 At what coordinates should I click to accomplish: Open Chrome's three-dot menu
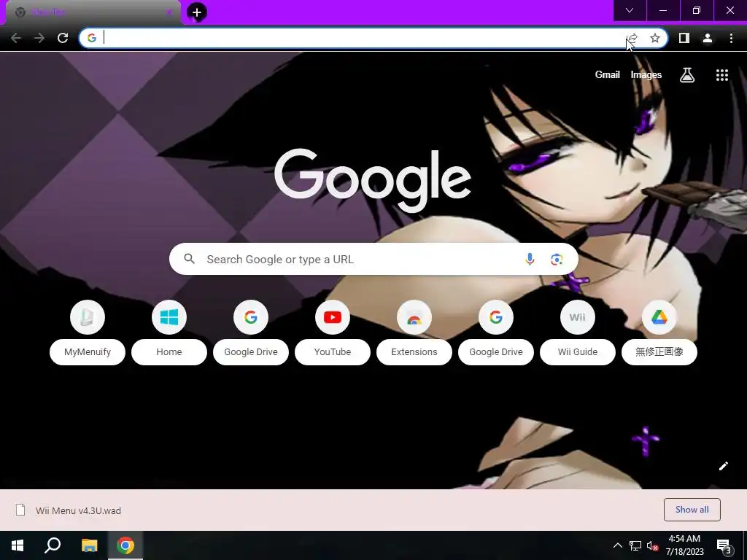tap(731, 38)
